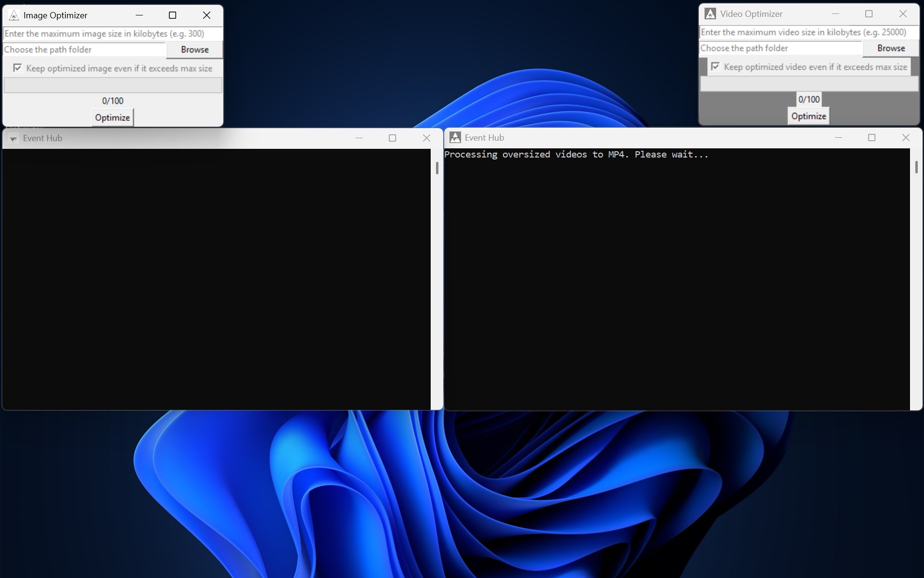Focus Image Optimizer path folder field
This screenshot has width=924, height=578.
(85, 50)
